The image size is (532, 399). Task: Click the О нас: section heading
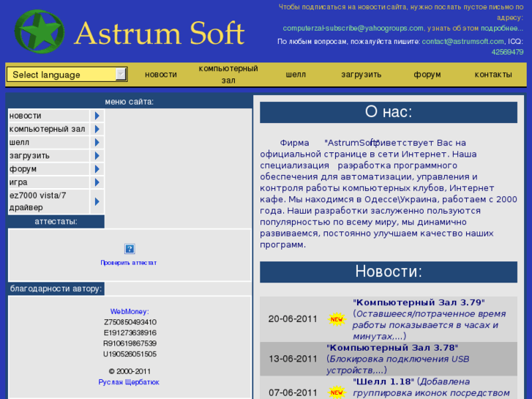389,112
